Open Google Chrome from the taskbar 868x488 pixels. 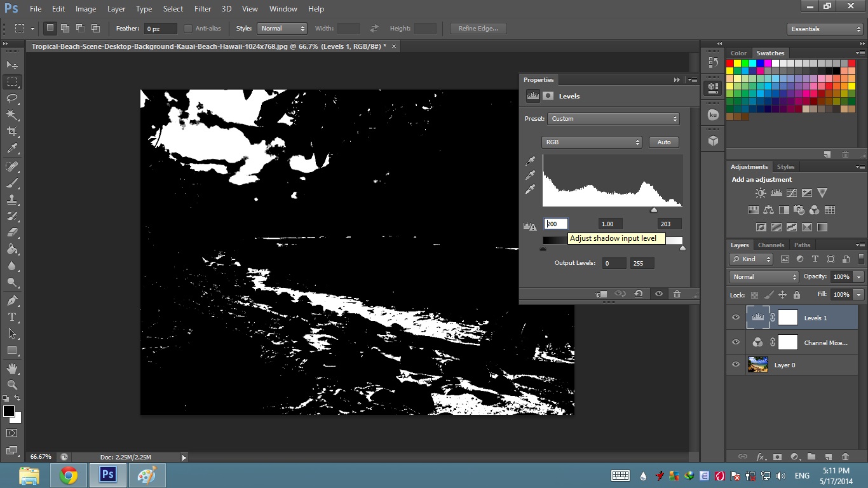click(x=69, y=475)
